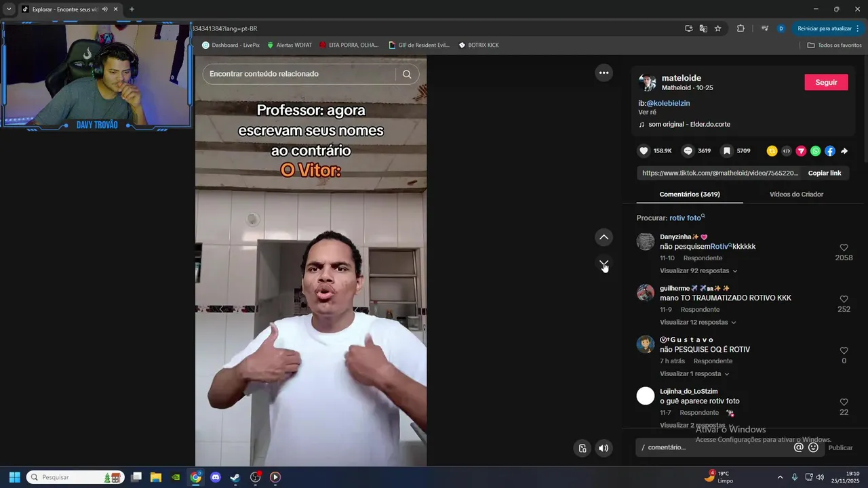Viewport: 868px width, 488px height.
Task: Focus the Encontrar conteúdo relacionado field
Action: click(298, 74)
